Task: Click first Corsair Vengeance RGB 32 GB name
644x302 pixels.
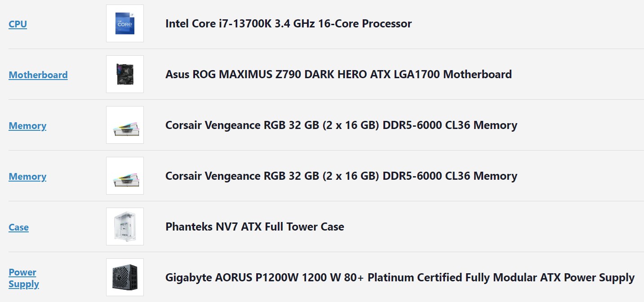Action: click(x=341, y=125)
